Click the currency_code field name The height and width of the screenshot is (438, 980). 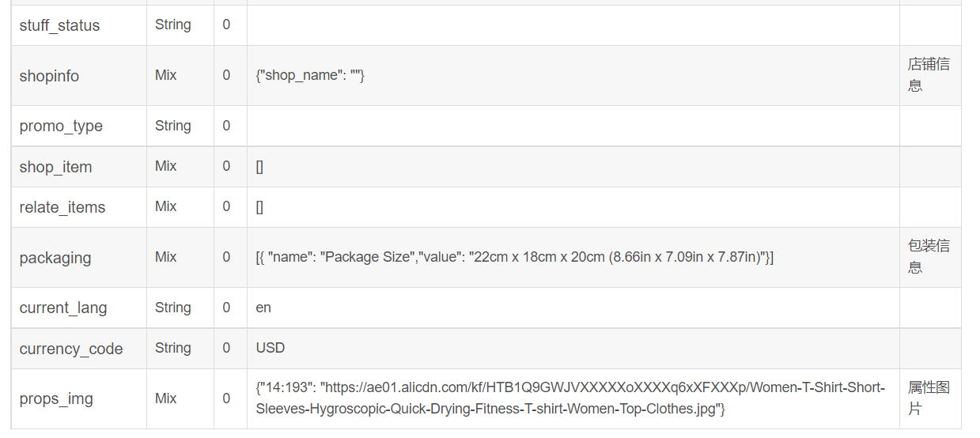pyautogui.click(x=70, y=349)
